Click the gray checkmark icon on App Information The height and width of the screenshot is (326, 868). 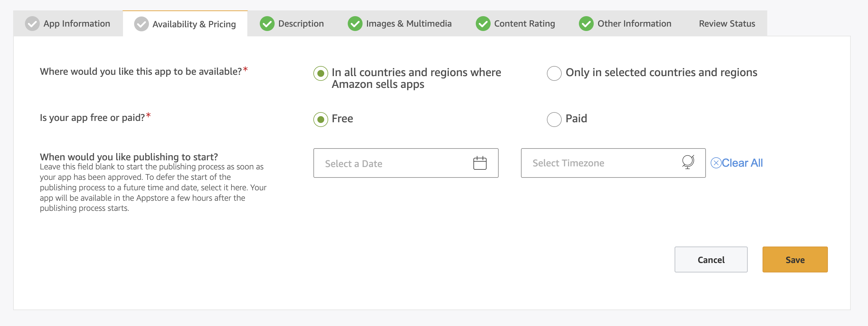32,24
